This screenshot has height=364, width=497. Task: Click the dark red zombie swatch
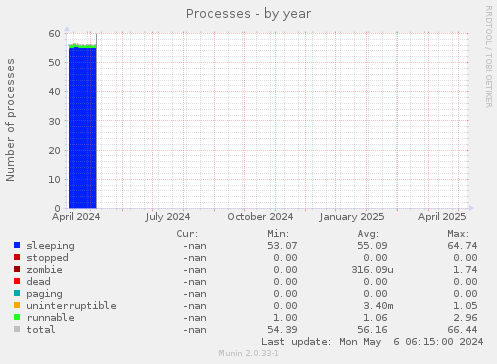pyautogui.click(x=17, y=269)
